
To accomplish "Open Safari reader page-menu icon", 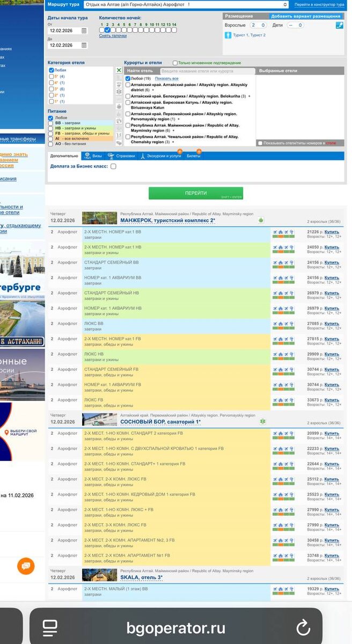I will [50, 627].
